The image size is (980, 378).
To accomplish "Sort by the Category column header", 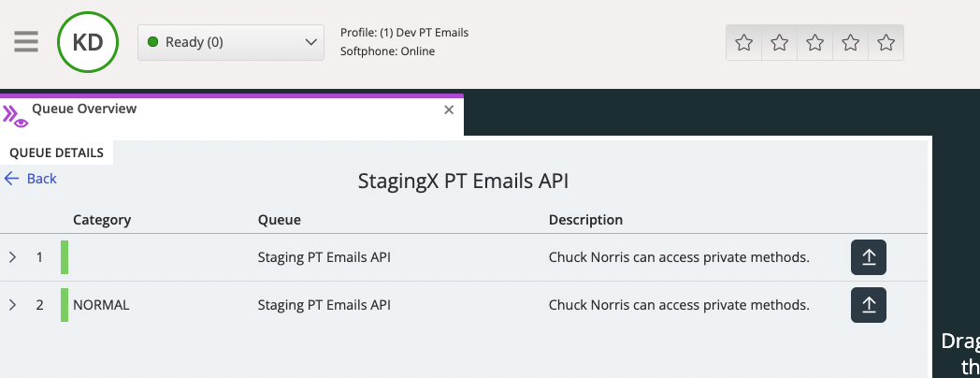I will (102, 220).
